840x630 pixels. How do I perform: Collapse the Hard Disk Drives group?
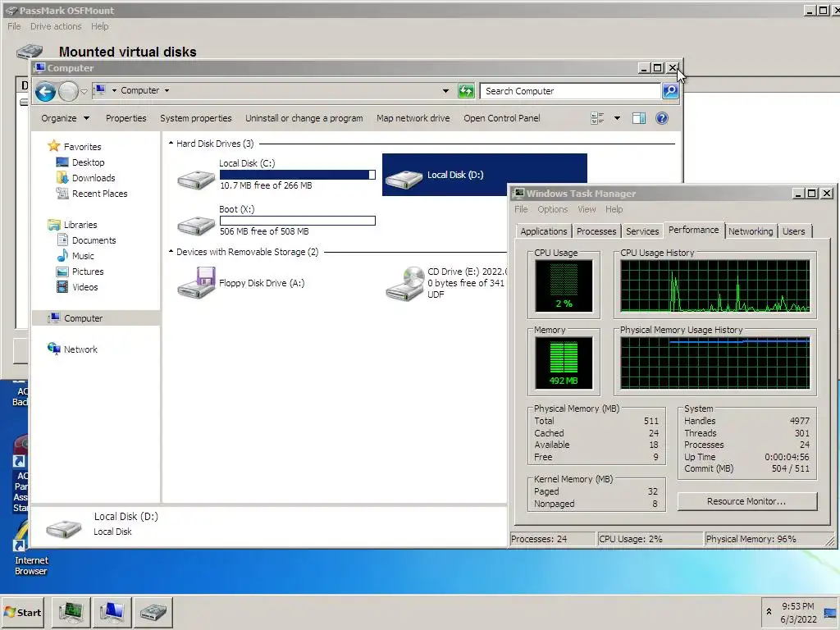(171, 143)
